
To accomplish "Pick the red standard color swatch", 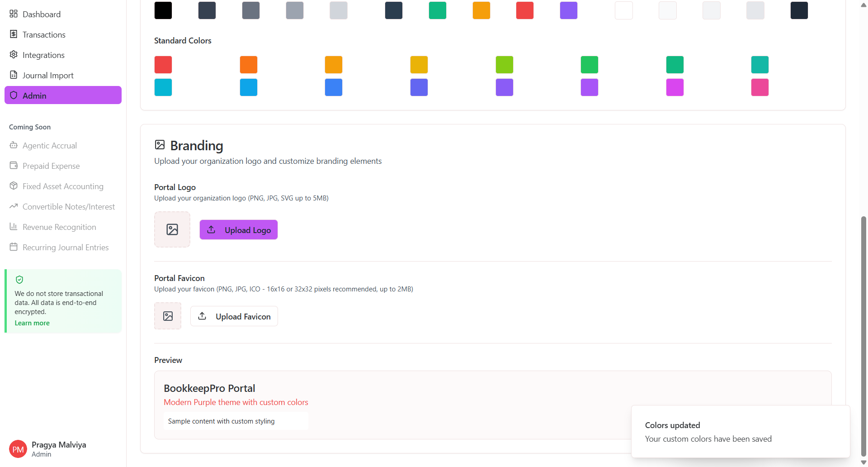I will pos(163,65).
